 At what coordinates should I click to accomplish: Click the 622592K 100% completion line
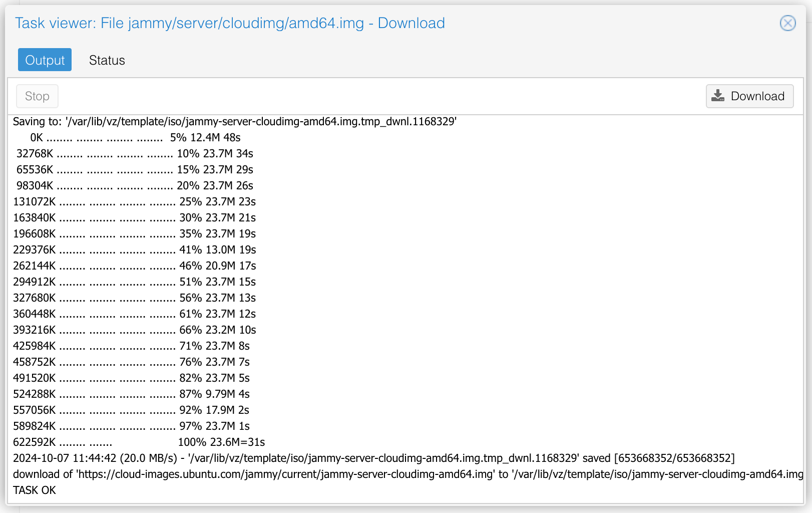click(139, 442)
